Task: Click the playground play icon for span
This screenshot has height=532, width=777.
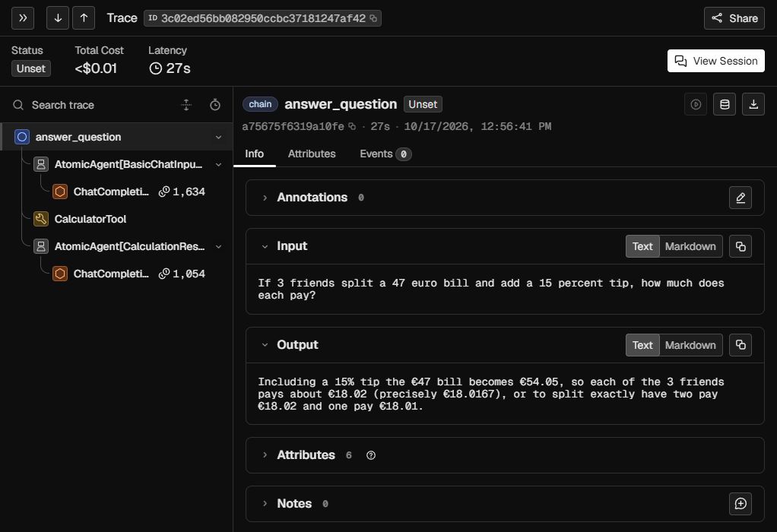Action: 696,105
